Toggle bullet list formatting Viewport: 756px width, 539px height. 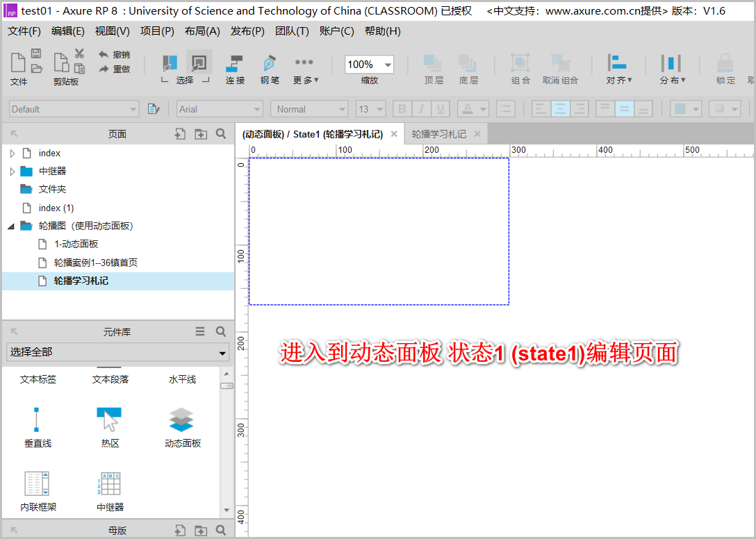(x=505, y=109)
